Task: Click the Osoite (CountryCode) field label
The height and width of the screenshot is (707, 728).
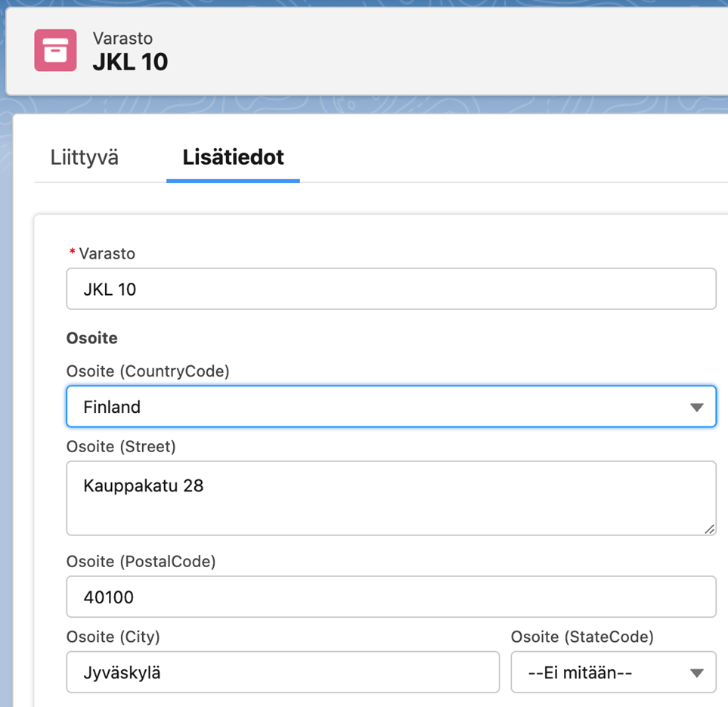Action: click(148, 371)
